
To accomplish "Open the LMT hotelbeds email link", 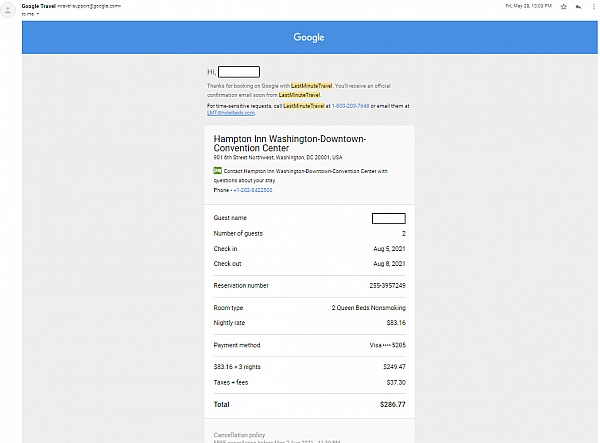I will coord(231,113).
